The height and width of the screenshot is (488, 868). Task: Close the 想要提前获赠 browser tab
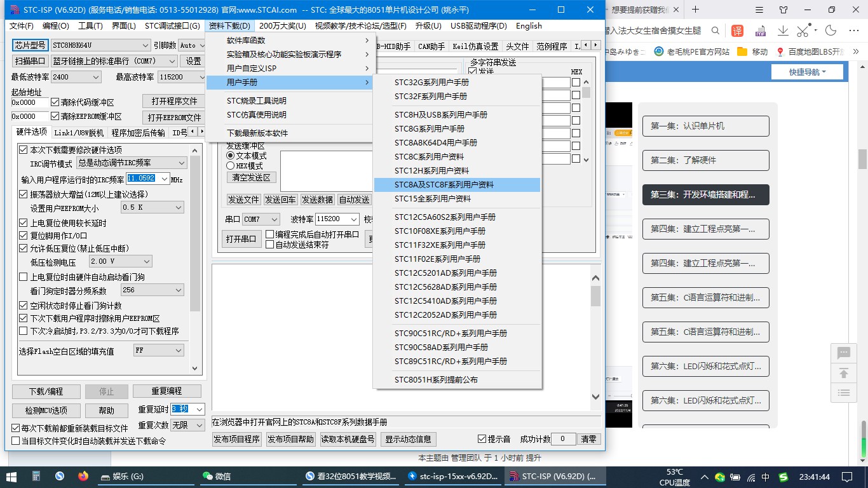675,10
